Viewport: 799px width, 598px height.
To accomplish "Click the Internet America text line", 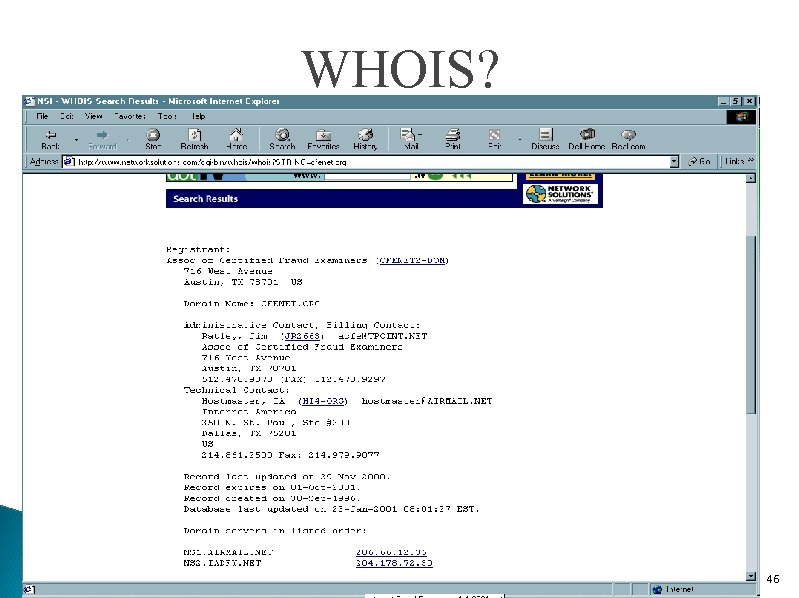I will click(x=249, y=412).
